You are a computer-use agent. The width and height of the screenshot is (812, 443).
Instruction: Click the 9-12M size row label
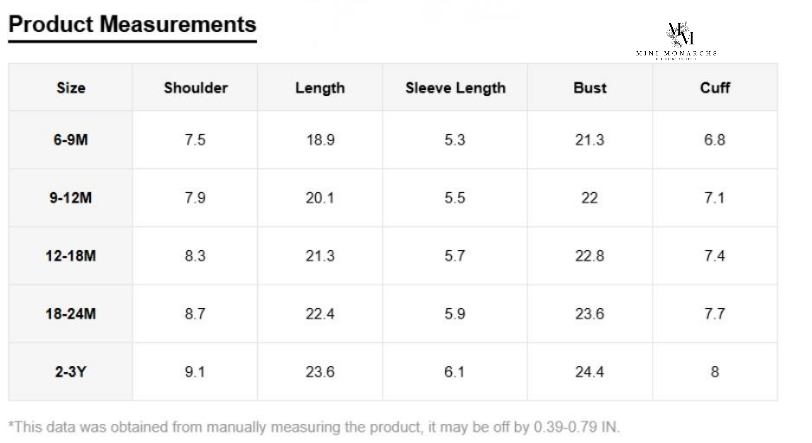point(71,198)
